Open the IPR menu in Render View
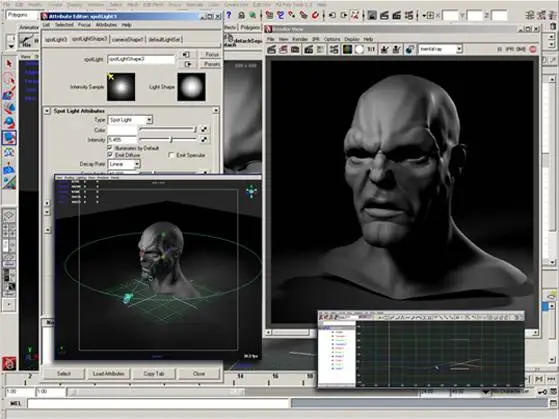Screen dimensions: 559x419 (316, 39)
